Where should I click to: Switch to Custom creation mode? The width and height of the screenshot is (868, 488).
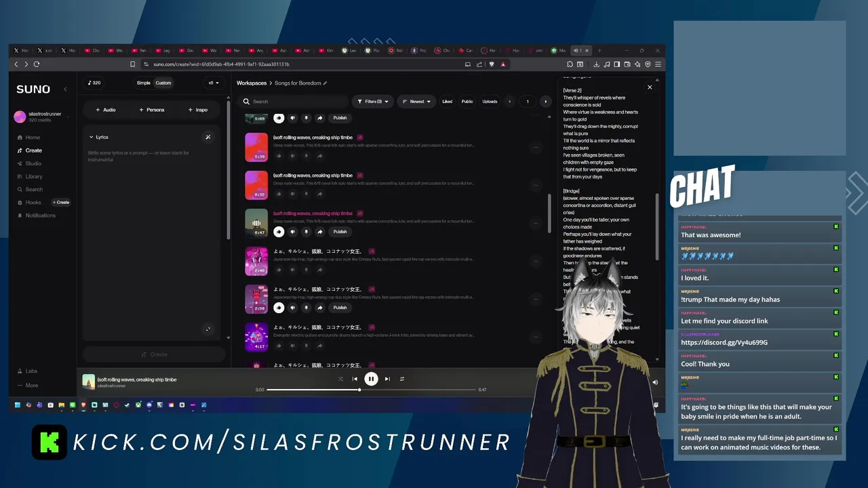pyautogui.click(x=163, y=83)
